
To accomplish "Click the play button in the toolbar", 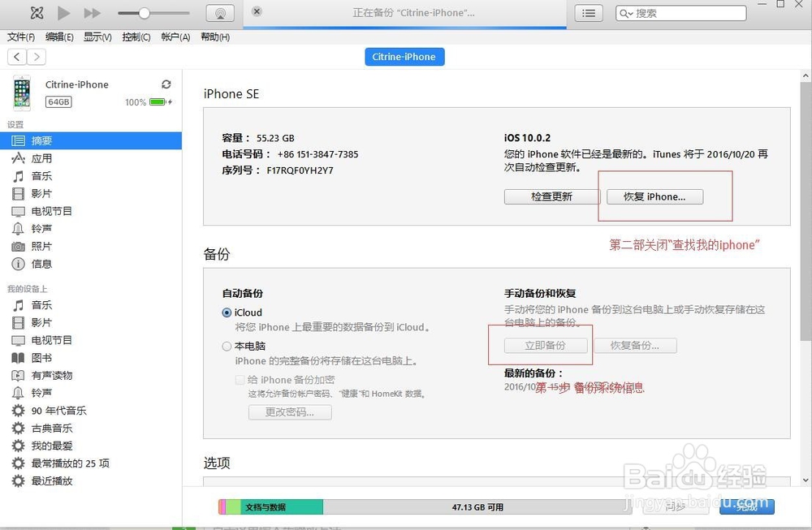I will 63,12.
